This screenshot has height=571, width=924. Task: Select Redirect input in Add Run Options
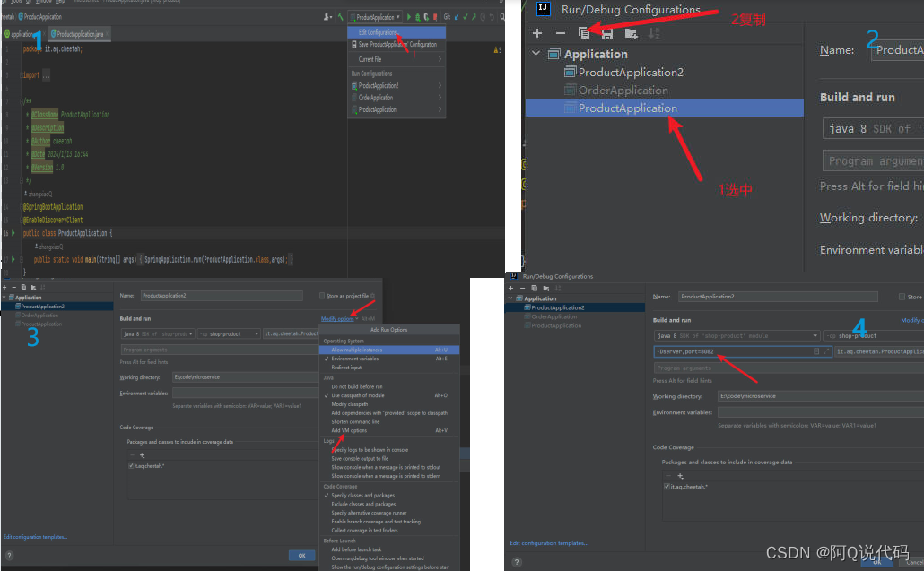tap(389, 368)
